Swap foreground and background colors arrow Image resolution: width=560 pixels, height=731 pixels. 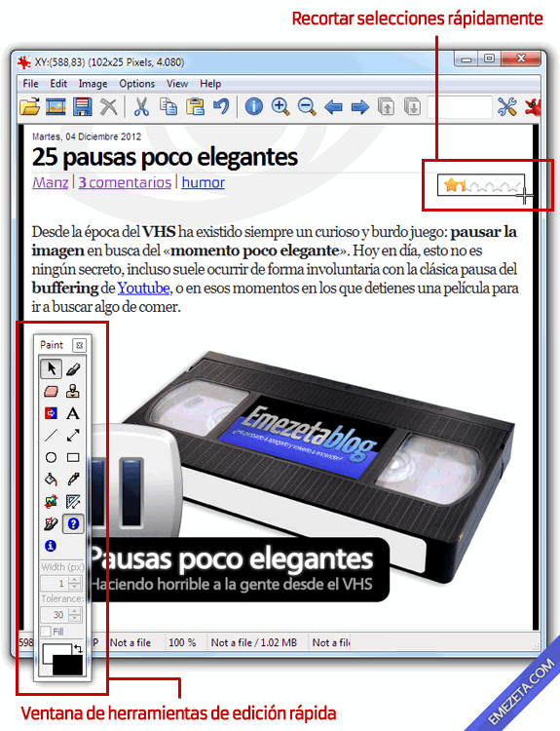(x=78, y=648)
